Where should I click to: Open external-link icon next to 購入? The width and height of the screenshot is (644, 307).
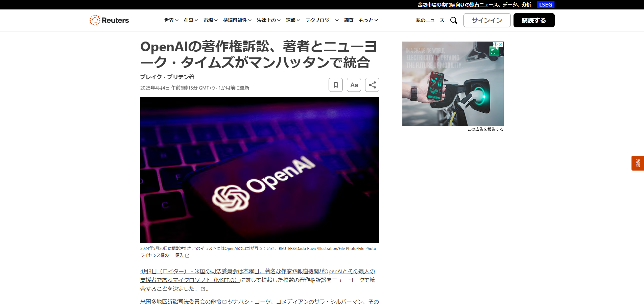[x=187, y=256]
